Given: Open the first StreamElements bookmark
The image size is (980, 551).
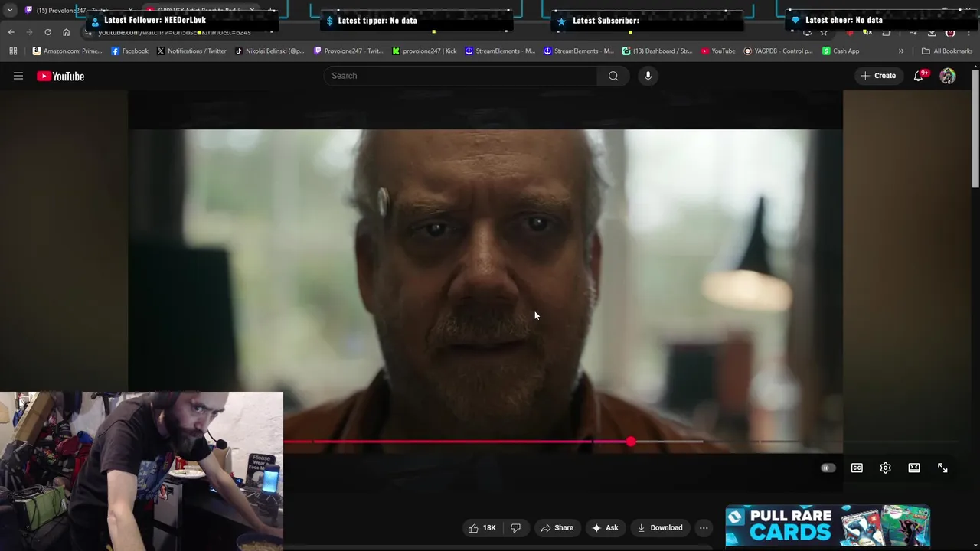Looking at the screenshot, I should (x=500, y=51).
